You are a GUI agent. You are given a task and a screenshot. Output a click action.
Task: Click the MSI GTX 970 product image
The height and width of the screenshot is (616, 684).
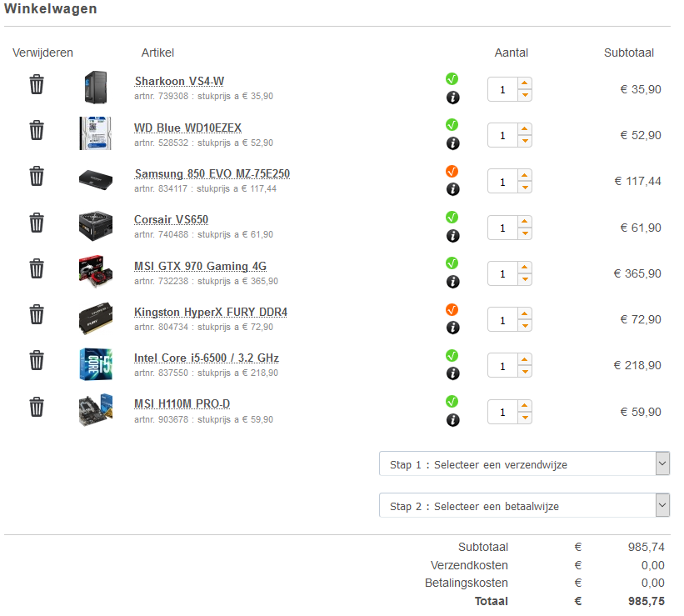(x=96, y=270)
